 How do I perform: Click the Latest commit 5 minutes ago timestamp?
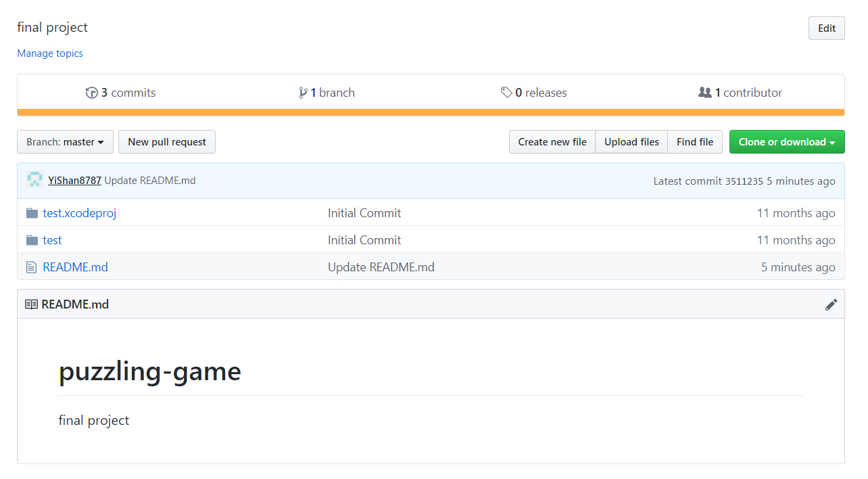pyautogui.click(x=801, y=181)
